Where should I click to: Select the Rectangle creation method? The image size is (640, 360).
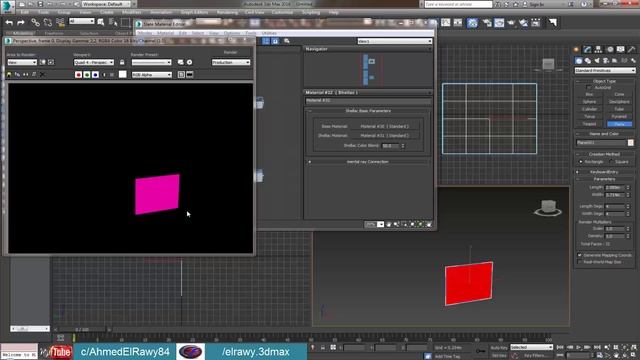coord(581,162)
